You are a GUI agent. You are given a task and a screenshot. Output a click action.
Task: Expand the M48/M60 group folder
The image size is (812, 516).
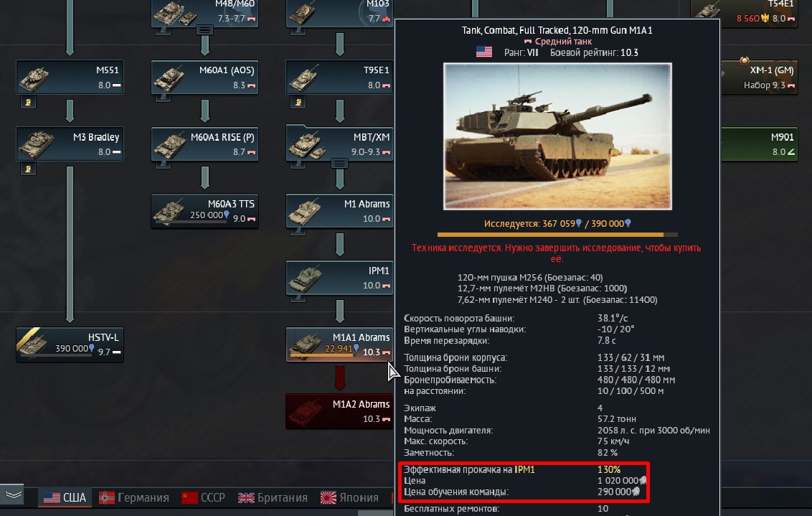click(204, 30)
